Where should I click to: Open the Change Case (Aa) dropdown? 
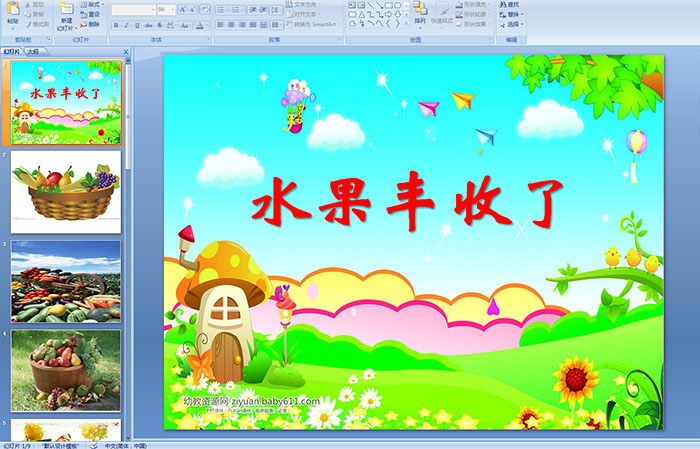pyautogui.click(x=185, y=25)
